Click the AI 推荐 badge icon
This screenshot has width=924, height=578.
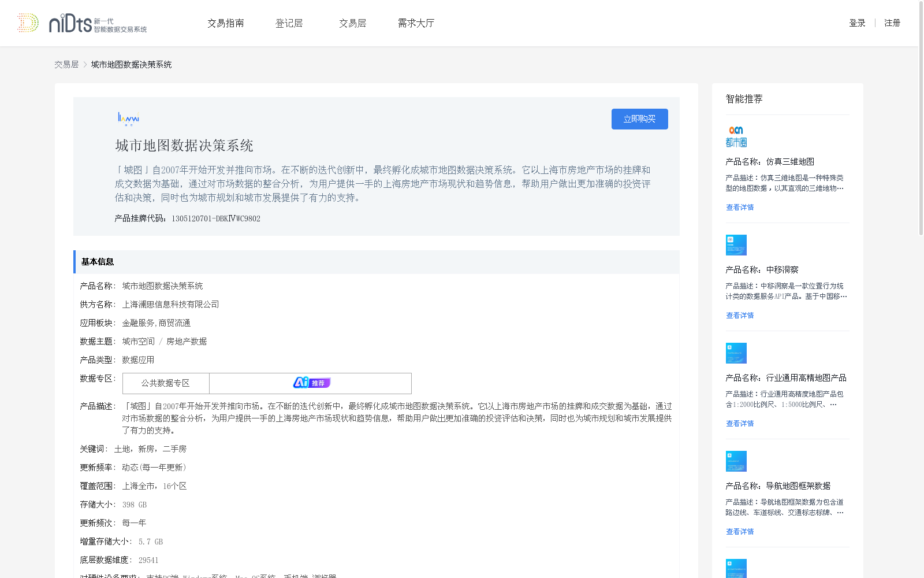click(x=311, y=383)
